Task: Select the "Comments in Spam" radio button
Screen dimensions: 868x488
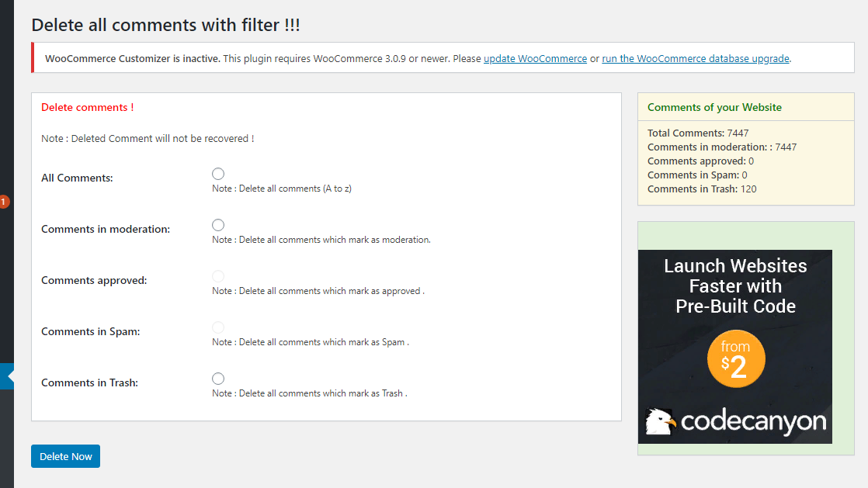Action: (218, 327)
